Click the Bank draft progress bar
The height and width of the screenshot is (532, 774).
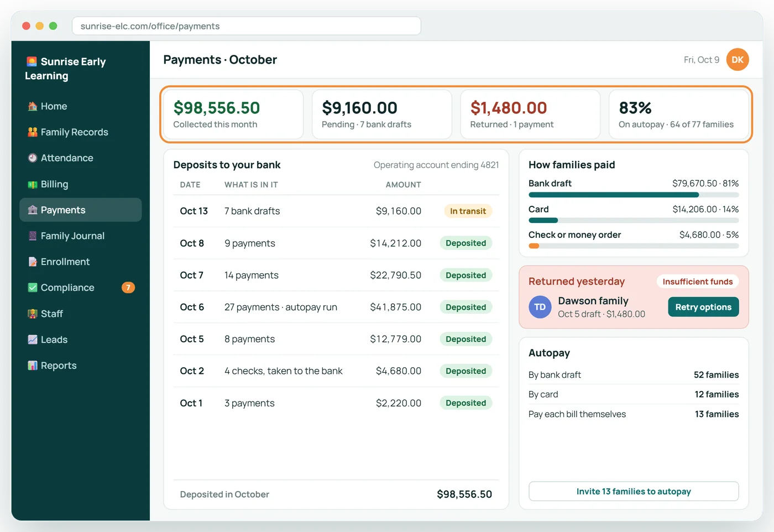(x=634, y=195)
